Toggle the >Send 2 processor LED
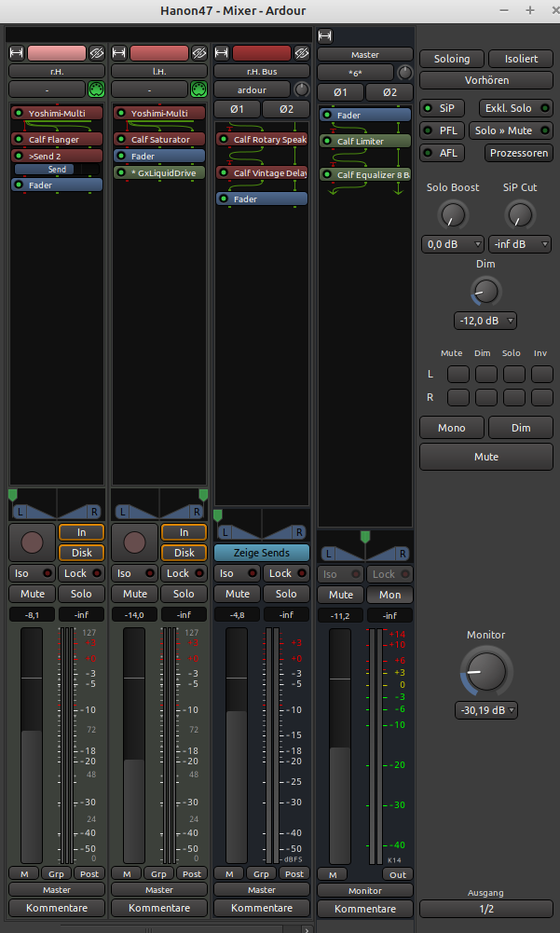The height and width of the screenshot is (933, 560). (19, 156)
